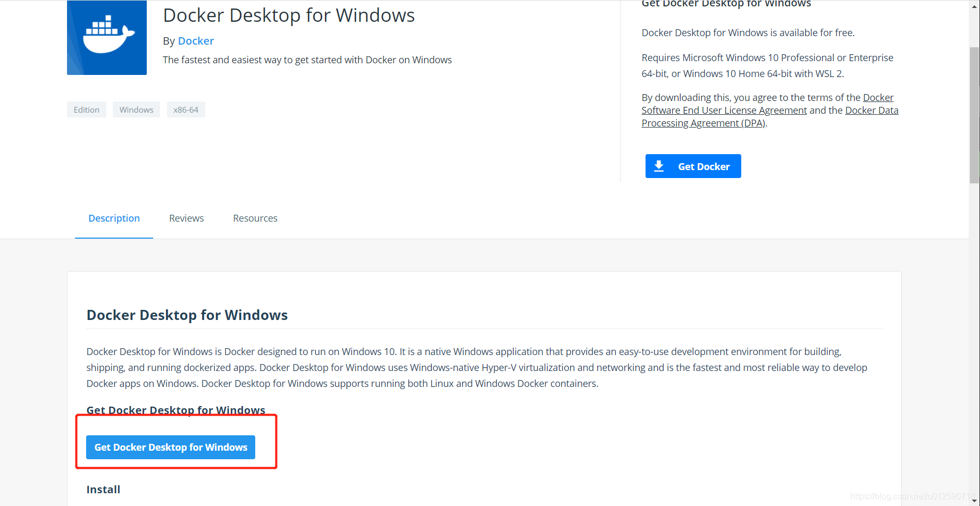Click Get Docker Desktop for Windows button
Image resolution: width=980 pixels, height=506 pixels.
click(171, 447)
